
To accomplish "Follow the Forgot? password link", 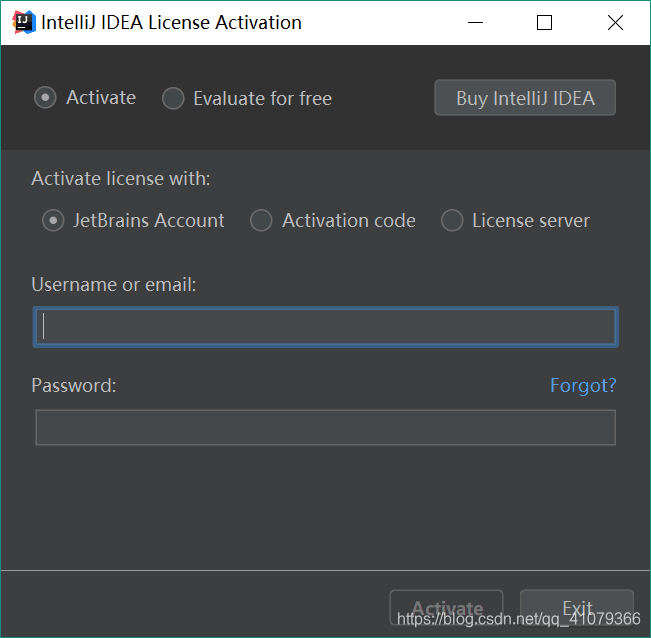I will (x=583, y=386).
